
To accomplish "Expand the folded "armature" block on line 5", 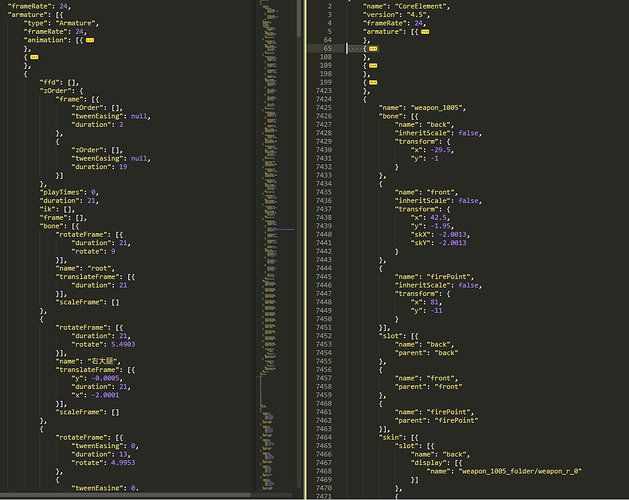I will pos(425,32).
